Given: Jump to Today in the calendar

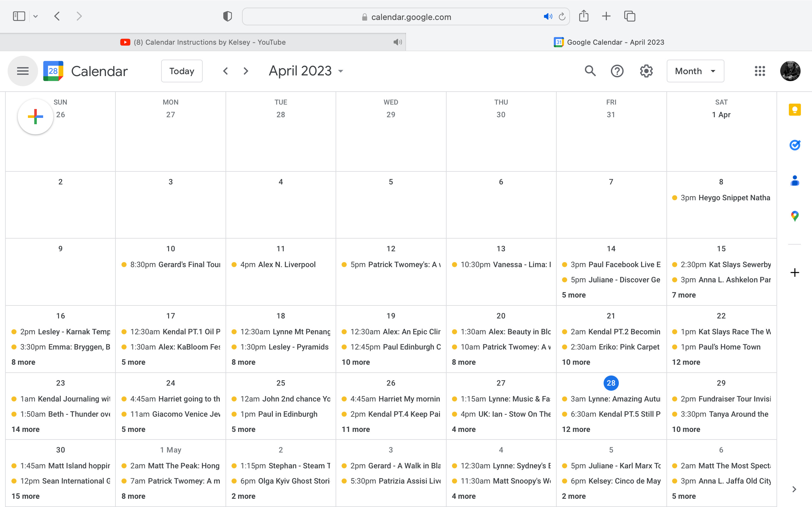Looking at the screenshot, I should [x=181, y=71].
